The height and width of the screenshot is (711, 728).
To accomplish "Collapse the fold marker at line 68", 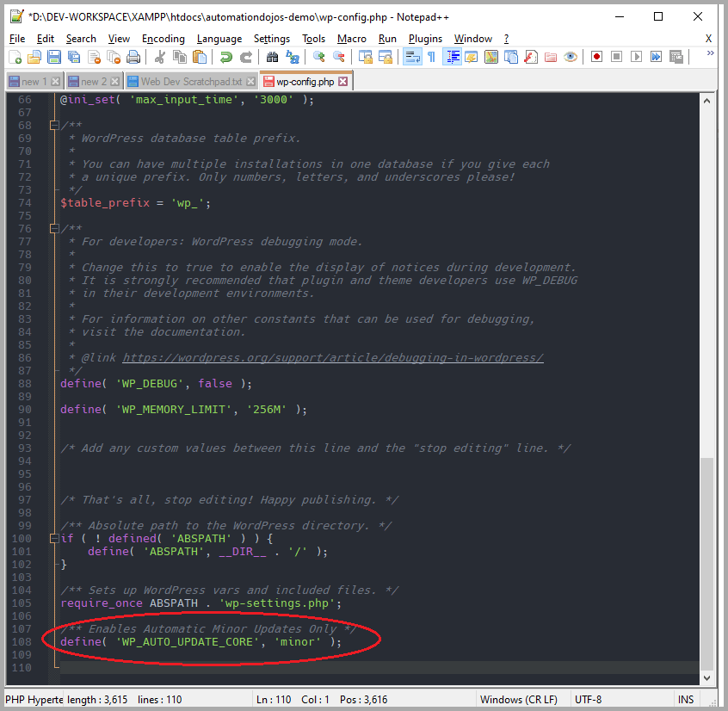I will 53,126.
